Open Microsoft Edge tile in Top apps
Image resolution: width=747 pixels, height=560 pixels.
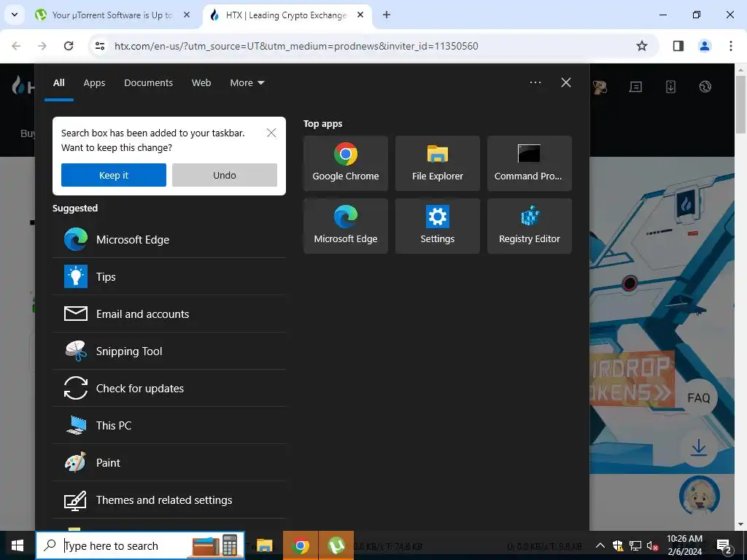(345, 226)
